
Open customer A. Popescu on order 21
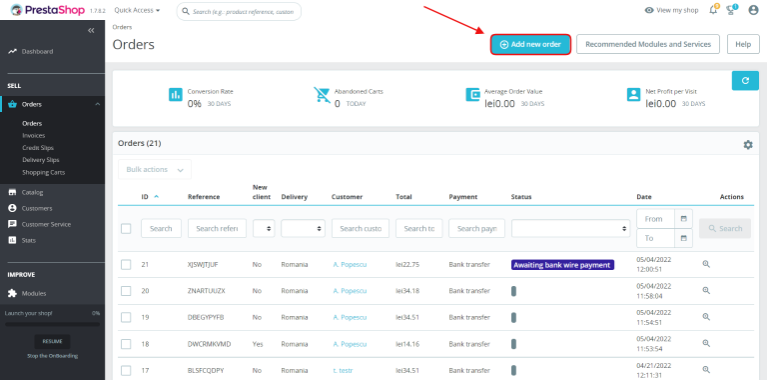pyautogui.click(x=350, y=265)
